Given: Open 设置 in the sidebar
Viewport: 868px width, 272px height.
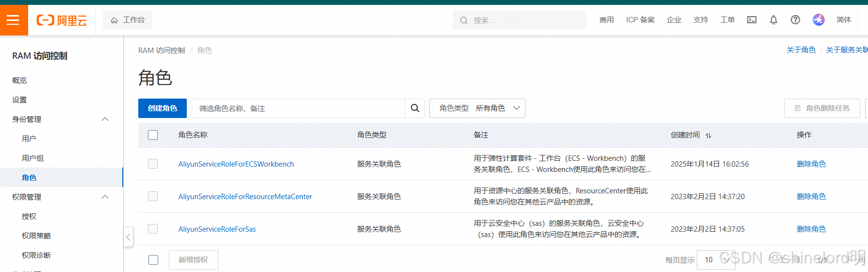Looking at the screenshot, I should [19, 100].
